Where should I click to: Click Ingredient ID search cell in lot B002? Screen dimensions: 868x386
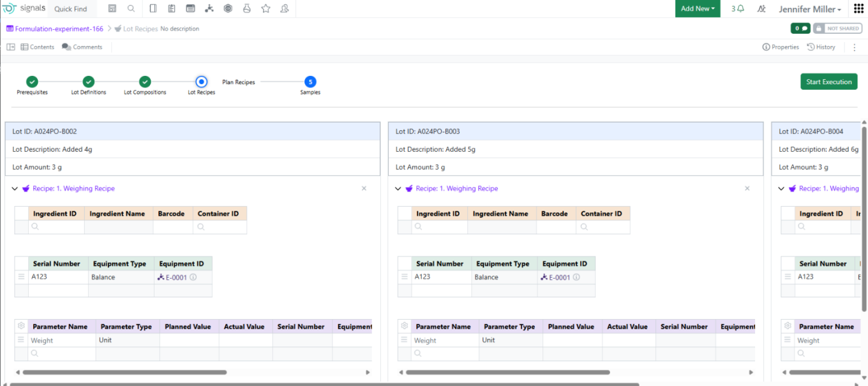point(56,227)
